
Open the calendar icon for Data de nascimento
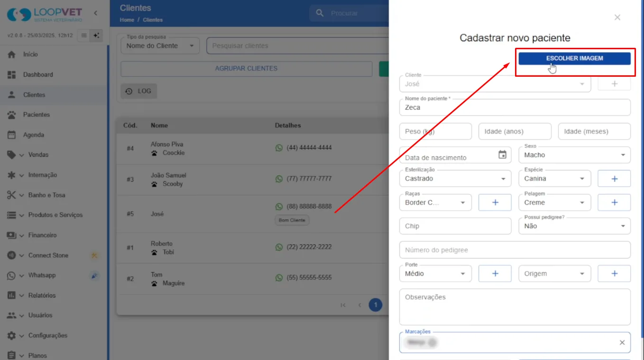(502, 155)
